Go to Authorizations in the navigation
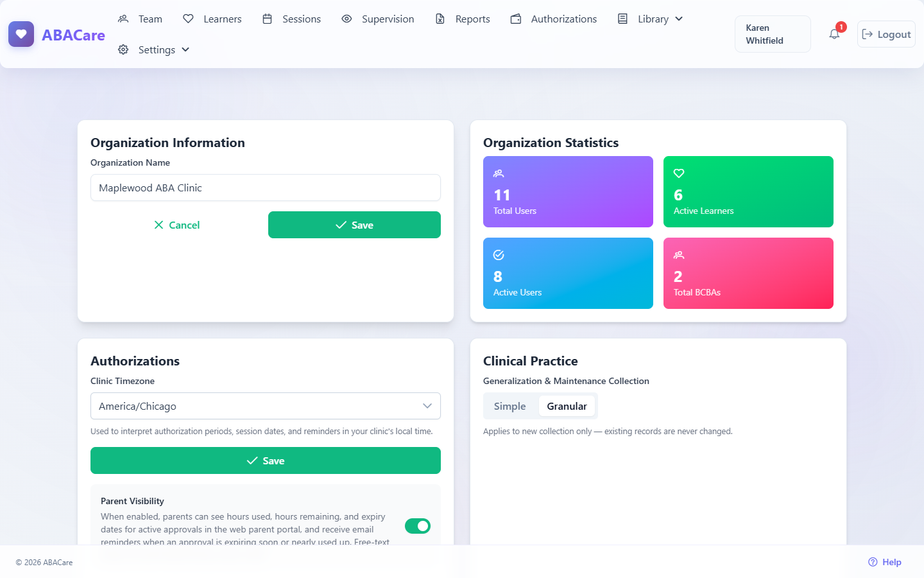Screen dimensions: 924x578 point(554,19)
